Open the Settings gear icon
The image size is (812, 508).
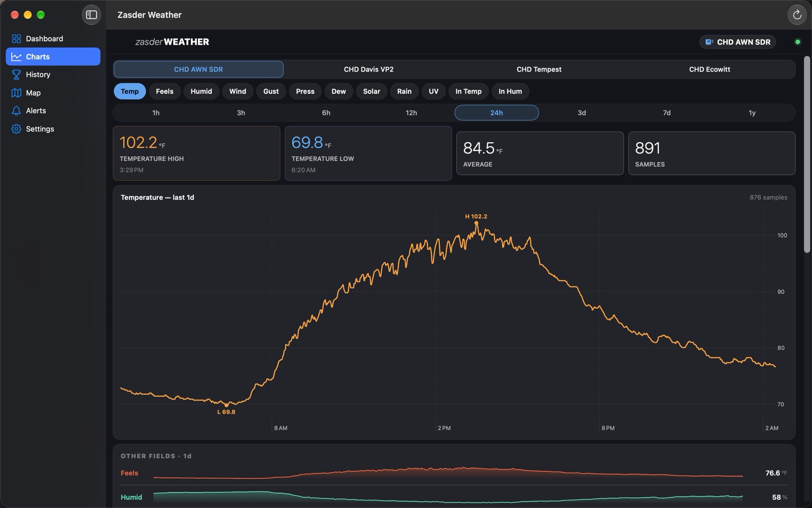[x=16, y=129]
